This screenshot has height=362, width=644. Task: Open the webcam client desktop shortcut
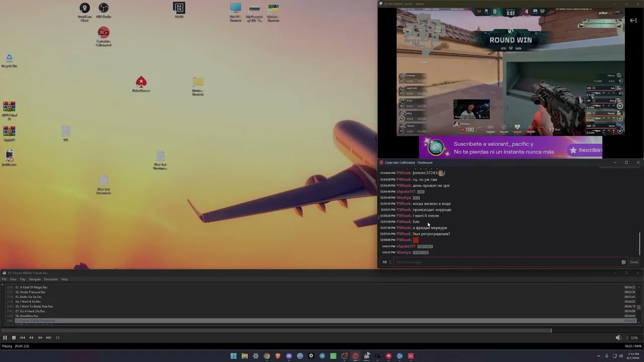pos(85,12)
